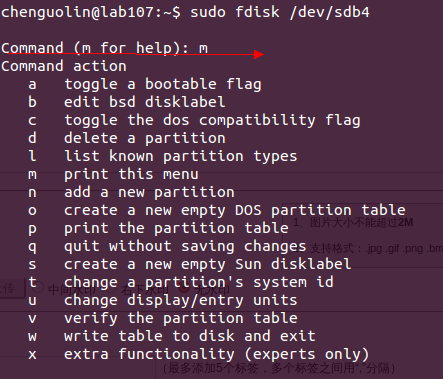This screenshot has height=379, width=443.
Task: Click the faint '图片大小不能超过2M' notice text
Action: tap(362, 222)
